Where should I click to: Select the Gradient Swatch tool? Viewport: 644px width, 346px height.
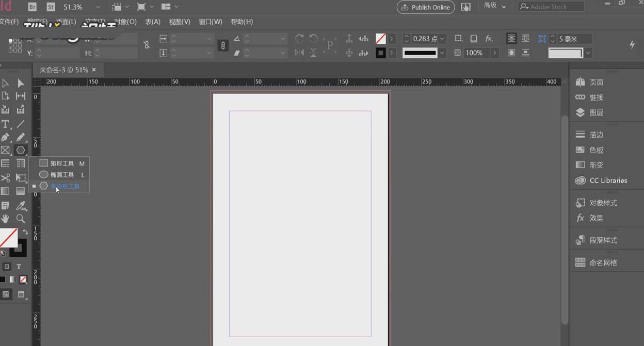coord(5,191)
